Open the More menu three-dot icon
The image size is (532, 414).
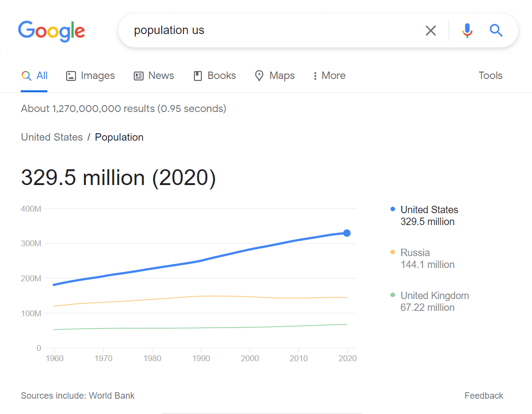[315, 75]
